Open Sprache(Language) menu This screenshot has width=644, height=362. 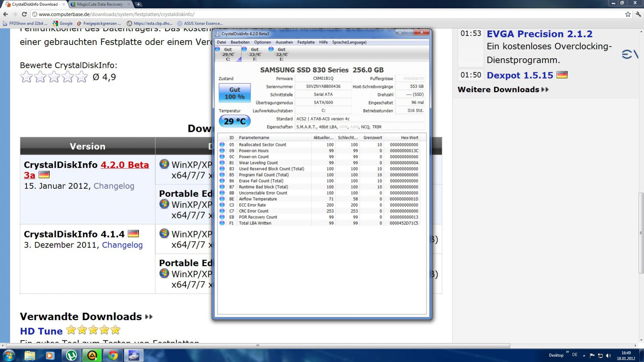[x=349, y=42]
